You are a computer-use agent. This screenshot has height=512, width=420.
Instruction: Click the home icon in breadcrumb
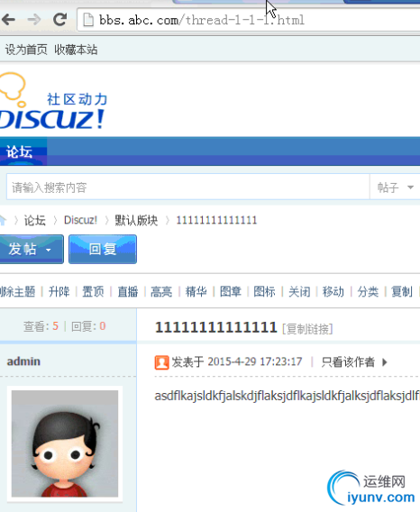click(3, 220)
